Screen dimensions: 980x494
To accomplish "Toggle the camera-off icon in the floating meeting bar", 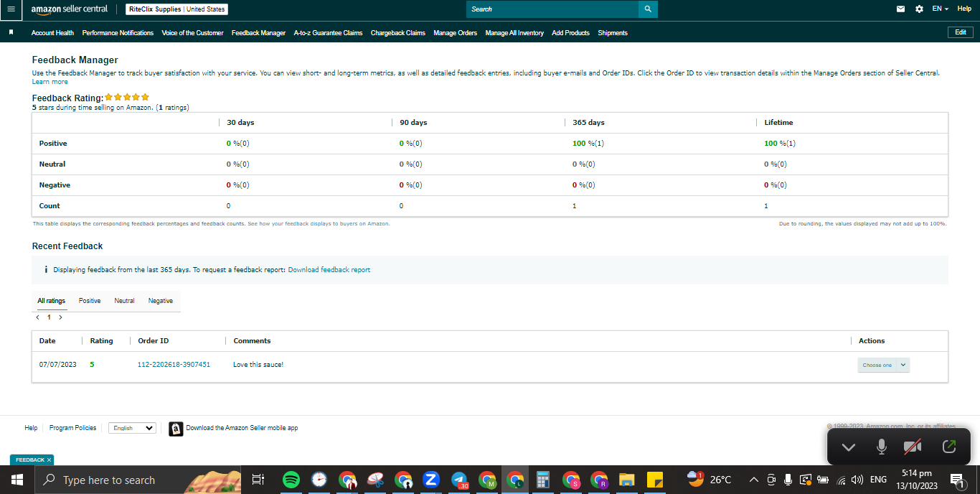I will (x=913, y=447).
